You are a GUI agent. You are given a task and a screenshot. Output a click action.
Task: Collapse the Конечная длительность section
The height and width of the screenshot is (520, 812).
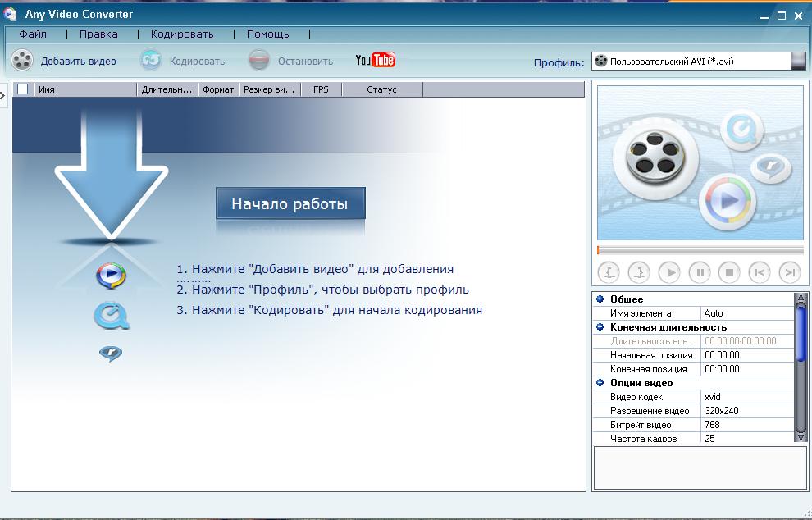pyautogui.click(x=600, y=327)
